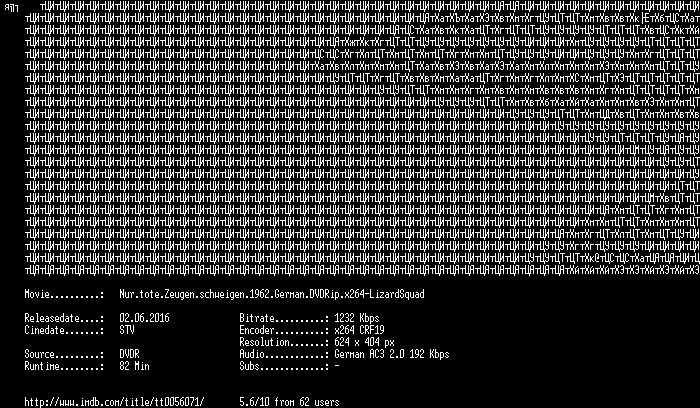Select the Releasedate value 02.06.2016
This screenshot has height=408, width=700.
144,318
